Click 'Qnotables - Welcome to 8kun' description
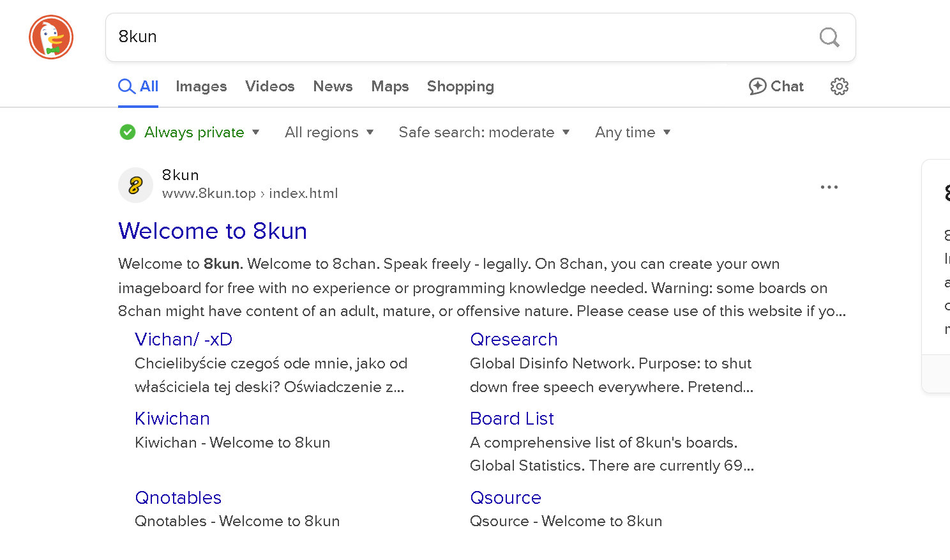Viewport: 950px width, 560px height. pyautogui.click(x=237, y=521)
